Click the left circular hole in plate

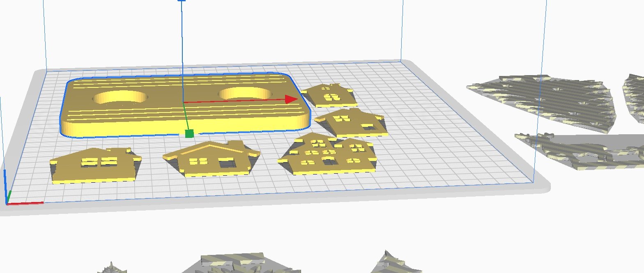(x=120, y=98)
